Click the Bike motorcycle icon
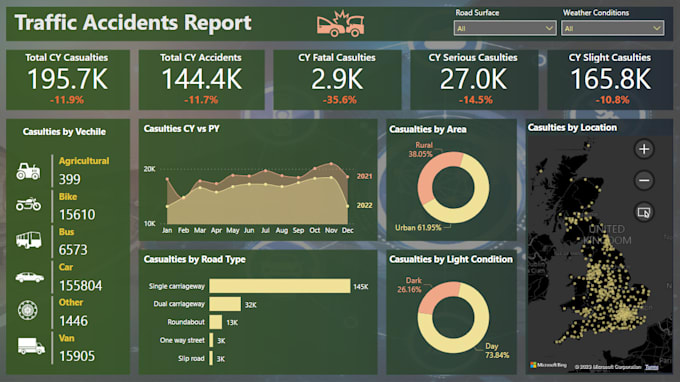680x382 pixels. pos(29,204)
